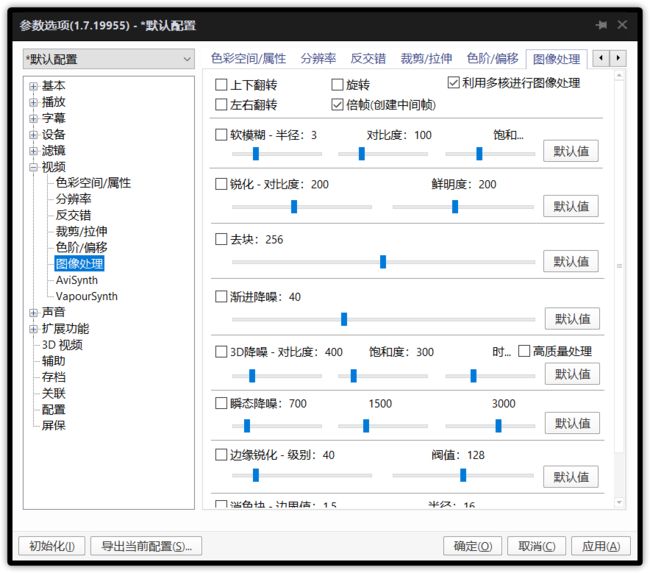Click the tab scroll right arrow

click(618, 58)
